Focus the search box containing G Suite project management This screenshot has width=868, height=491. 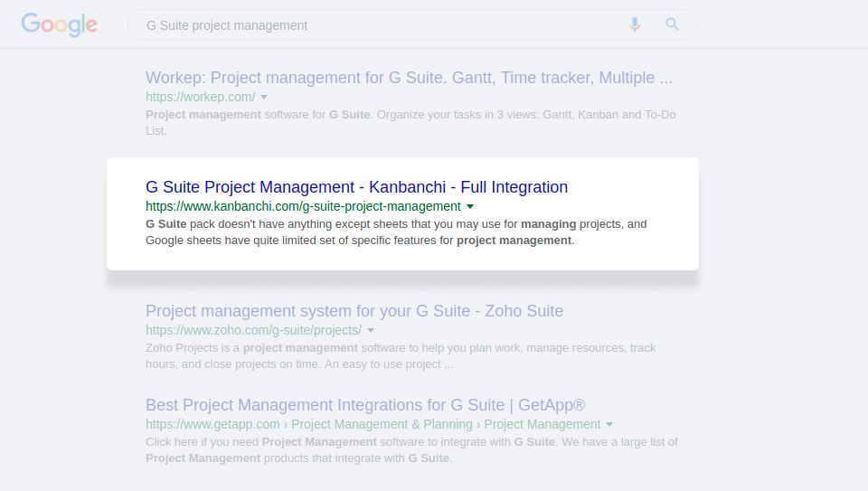pyautogui.click(x=413, y=24)
